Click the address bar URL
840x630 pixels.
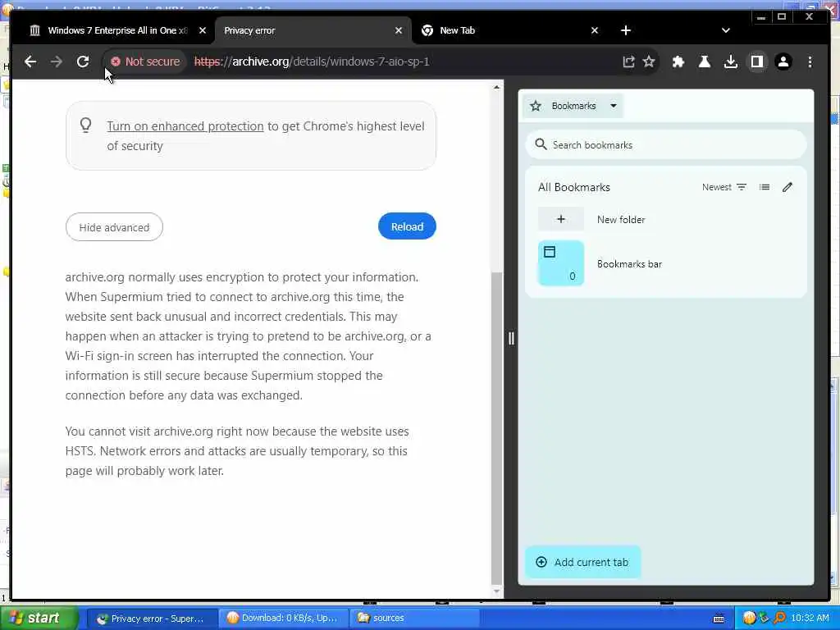pyautogui.click(x=312, y=62)
